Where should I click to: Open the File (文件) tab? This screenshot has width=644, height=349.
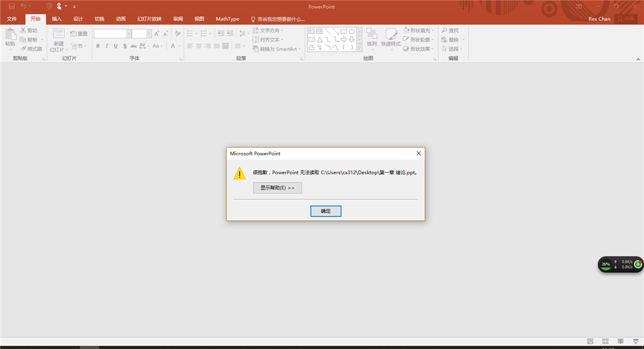pyautogui.click(x=12, y=19)
